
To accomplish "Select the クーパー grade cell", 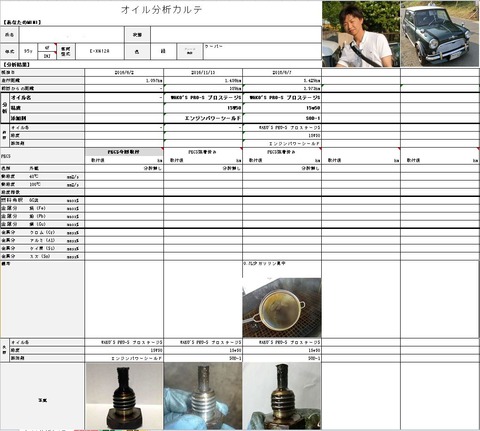I will coord(262,51).
